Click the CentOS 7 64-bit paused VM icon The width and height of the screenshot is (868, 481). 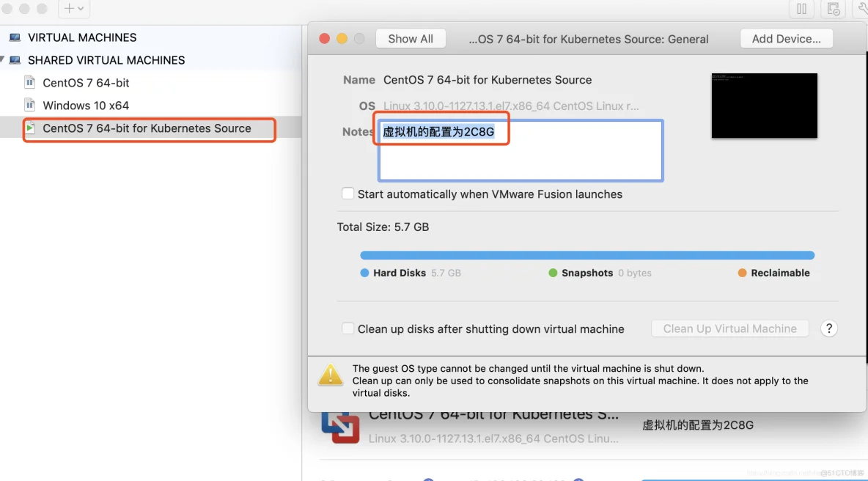pos(30,82)
